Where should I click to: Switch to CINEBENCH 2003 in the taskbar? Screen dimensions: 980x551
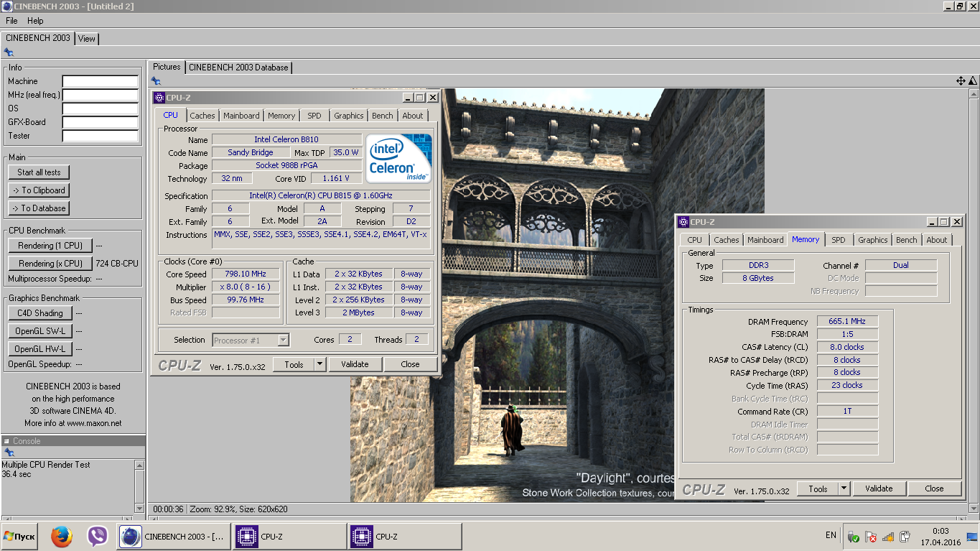tap(174, 537)
